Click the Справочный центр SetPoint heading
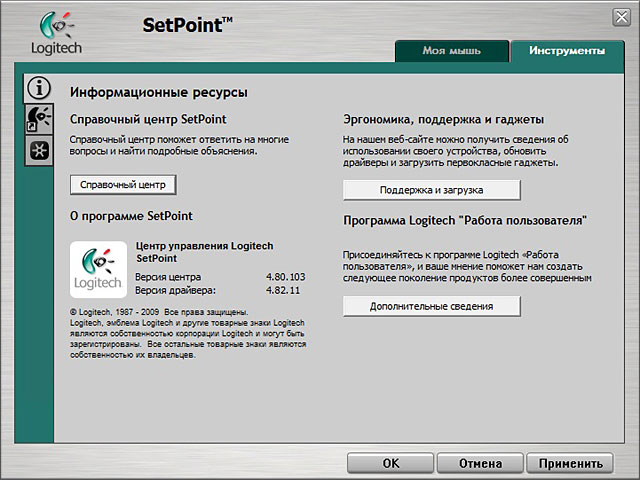Image resolution: width=640 pixels, height=480 pixels. [x=148, y=119]
